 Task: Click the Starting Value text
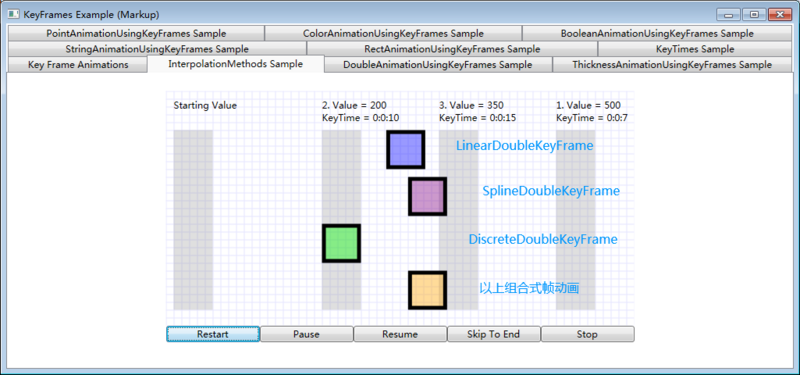[x=205, y=106]
